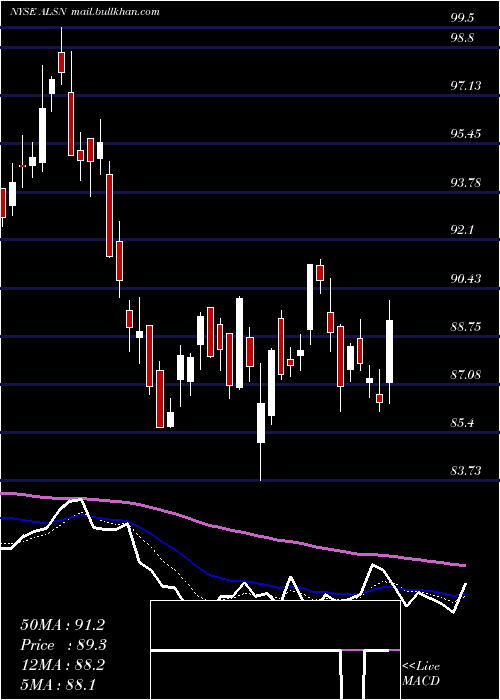
Task: Select the 98.8 price level label
Action: pyautogui.click(x=462, y=38)
